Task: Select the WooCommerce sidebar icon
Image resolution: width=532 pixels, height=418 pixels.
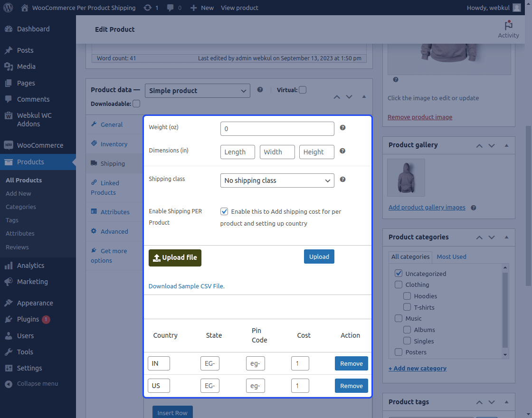Action: [x=9, y=145]
